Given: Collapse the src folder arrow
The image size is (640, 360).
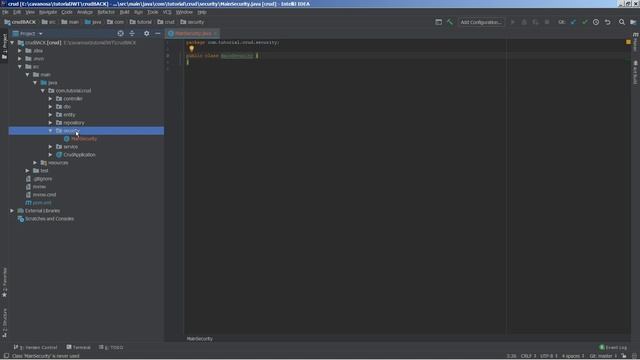Looking at the screenshot, I should (x=20, y=67).
